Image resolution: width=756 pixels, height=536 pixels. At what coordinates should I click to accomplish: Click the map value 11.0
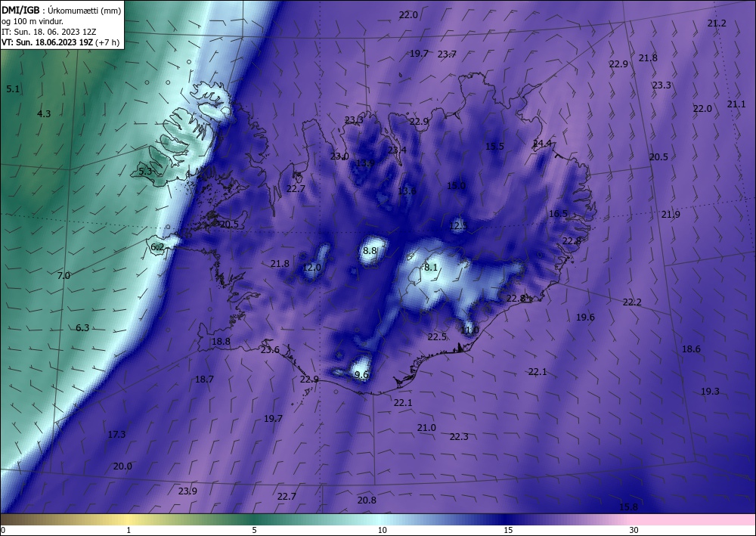[x=469, y=330]
